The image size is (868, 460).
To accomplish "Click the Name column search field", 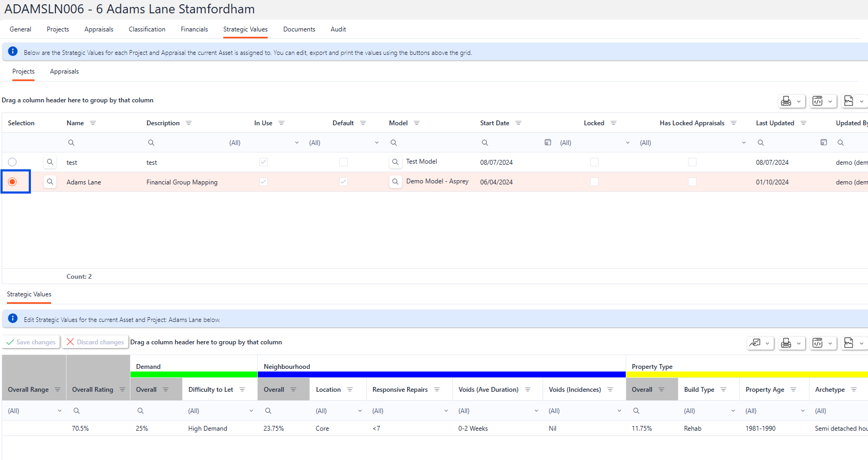I will [x=101, y=143].
